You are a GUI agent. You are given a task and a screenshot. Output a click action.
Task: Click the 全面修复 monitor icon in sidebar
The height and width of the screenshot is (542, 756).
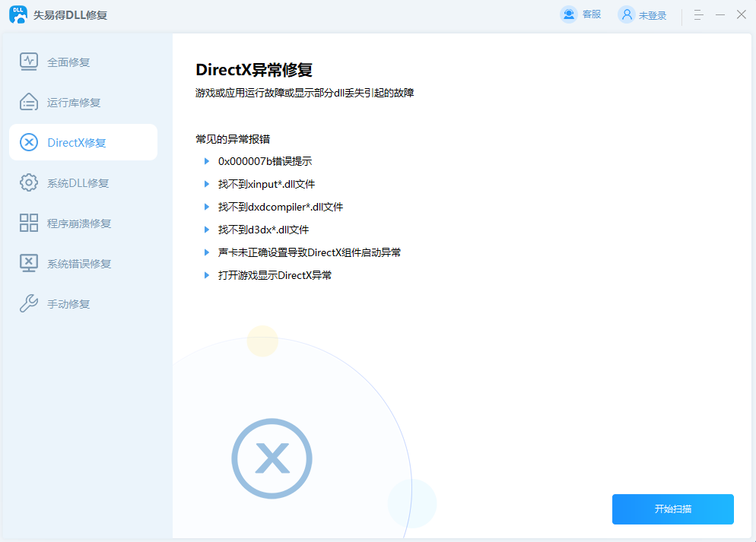click(x=28, y=62)
